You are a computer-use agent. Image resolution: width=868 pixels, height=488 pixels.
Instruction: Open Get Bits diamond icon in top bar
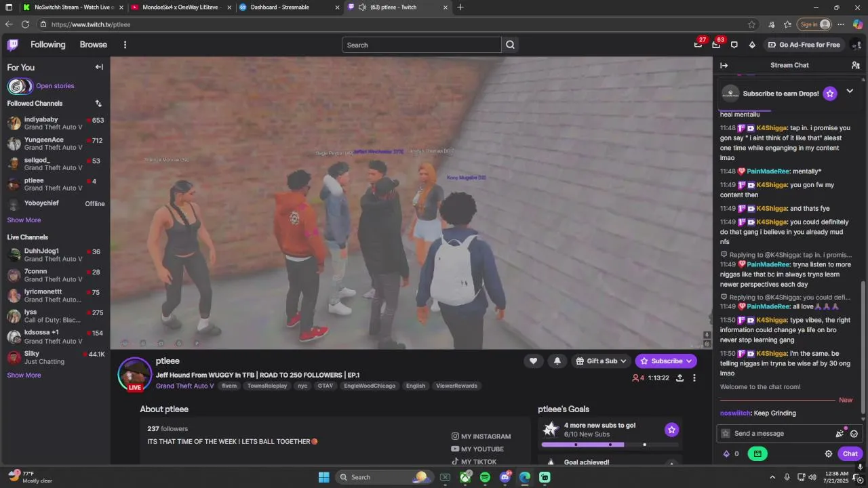752,45
